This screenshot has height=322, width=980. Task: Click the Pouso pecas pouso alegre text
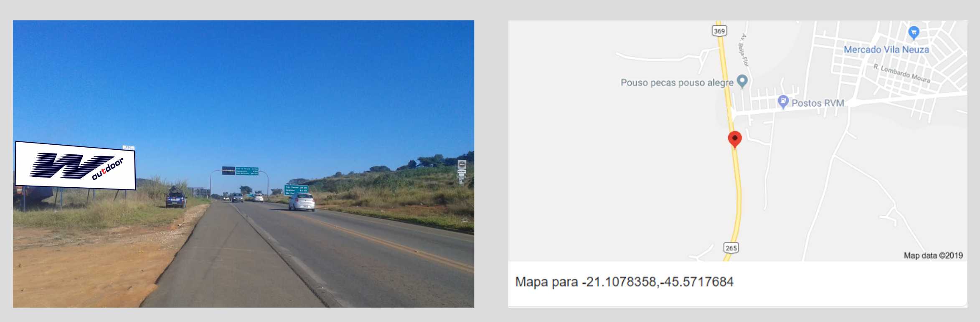[x=677, y=83]
